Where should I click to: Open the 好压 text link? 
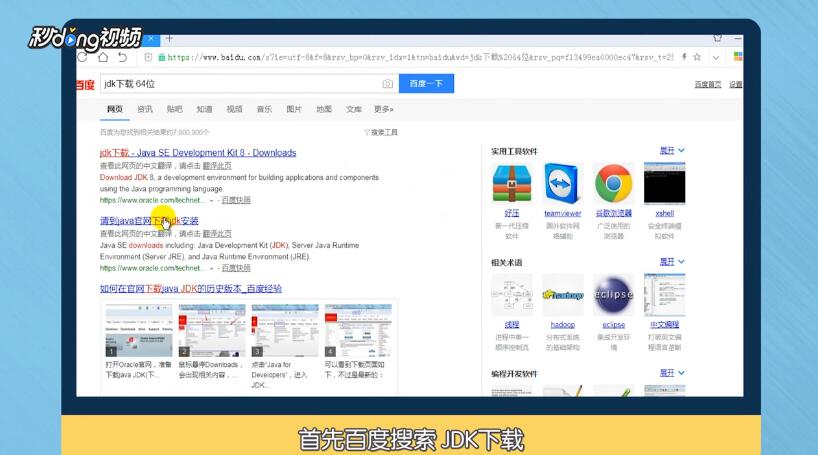pyautogui.click(x=512, y=213)
